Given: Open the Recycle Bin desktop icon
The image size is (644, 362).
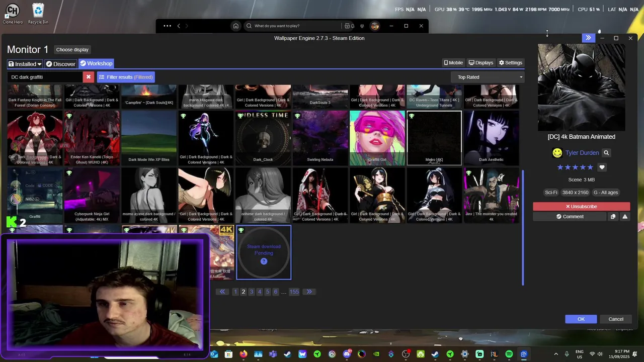Looking at the screenshot, I should click(38, 14).
